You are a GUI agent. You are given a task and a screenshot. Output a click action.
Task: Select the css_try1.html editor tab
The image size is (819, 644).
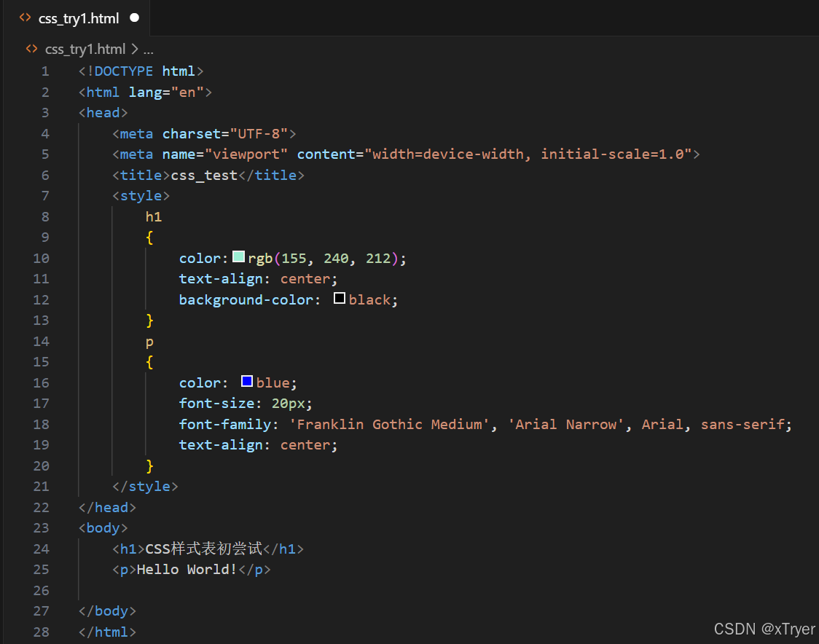pyautogui.click(x=79, y=18)
